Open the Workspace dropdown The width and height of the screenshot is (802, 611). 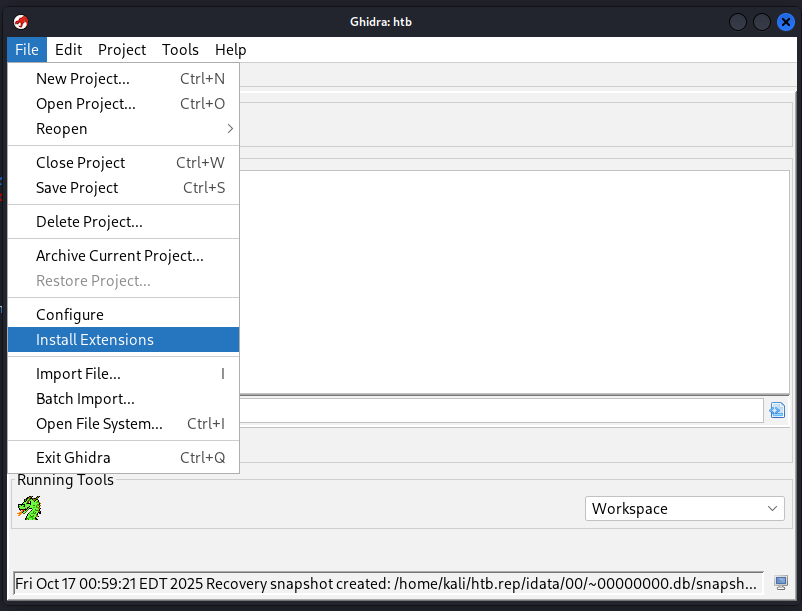pos(685,509)
